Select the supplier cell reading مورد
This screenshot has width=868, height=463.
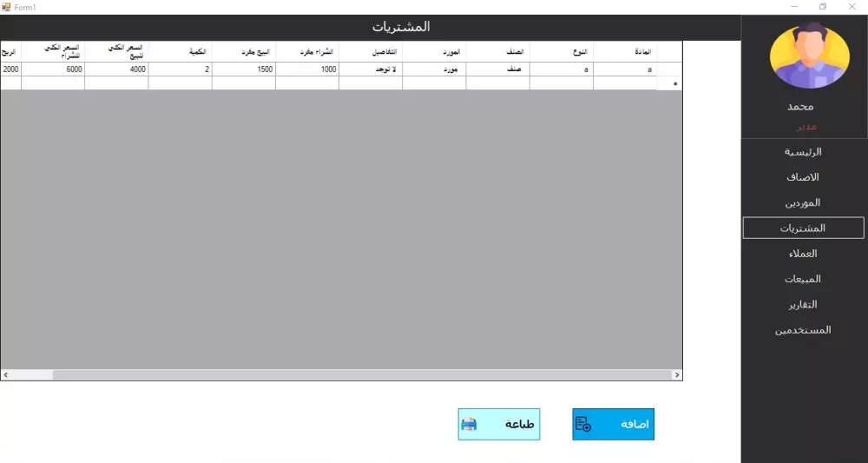pyautogui.click(x=434, y=69)
